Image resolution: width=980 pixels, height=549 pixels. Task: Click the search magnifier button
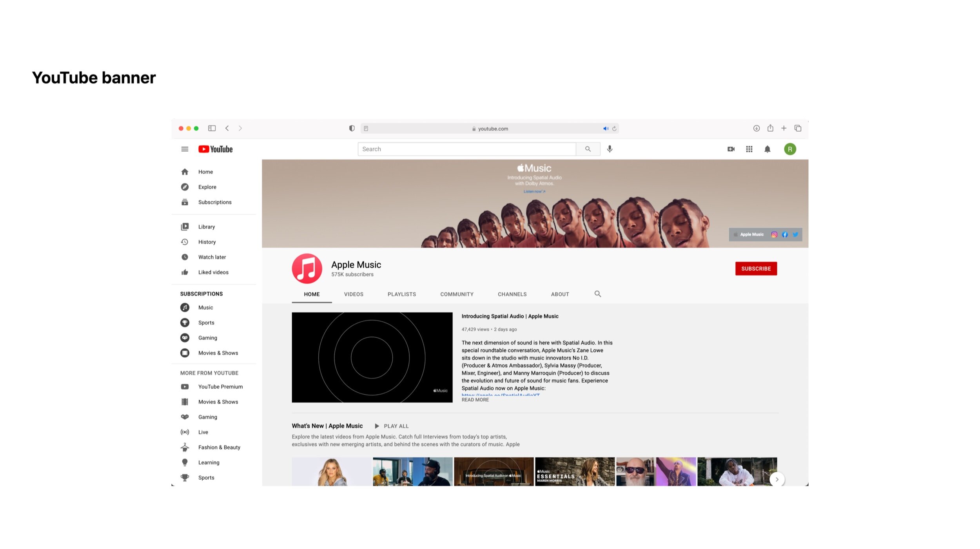(x=588, y=149)
